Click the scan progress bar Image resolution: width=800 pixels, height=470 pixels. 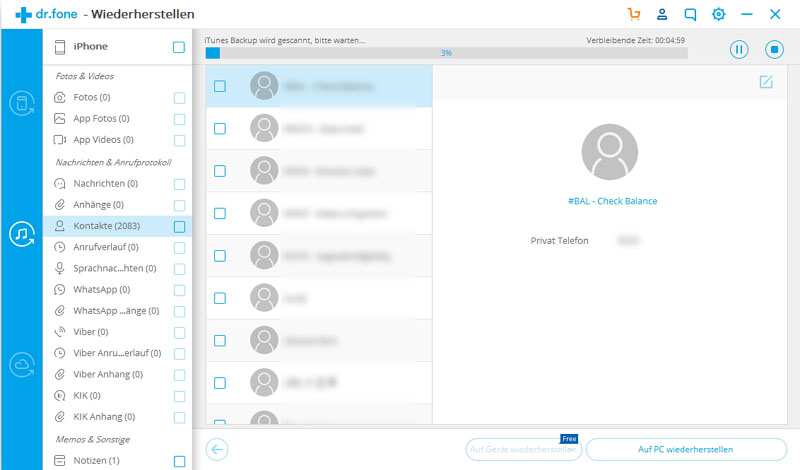click(x=446, y=53)
